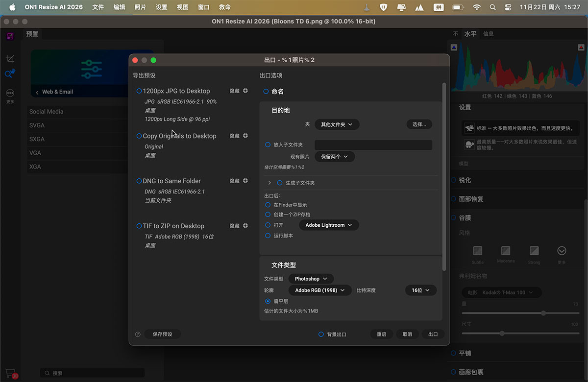Select the crop tool in left sidebar

(10, 59)
